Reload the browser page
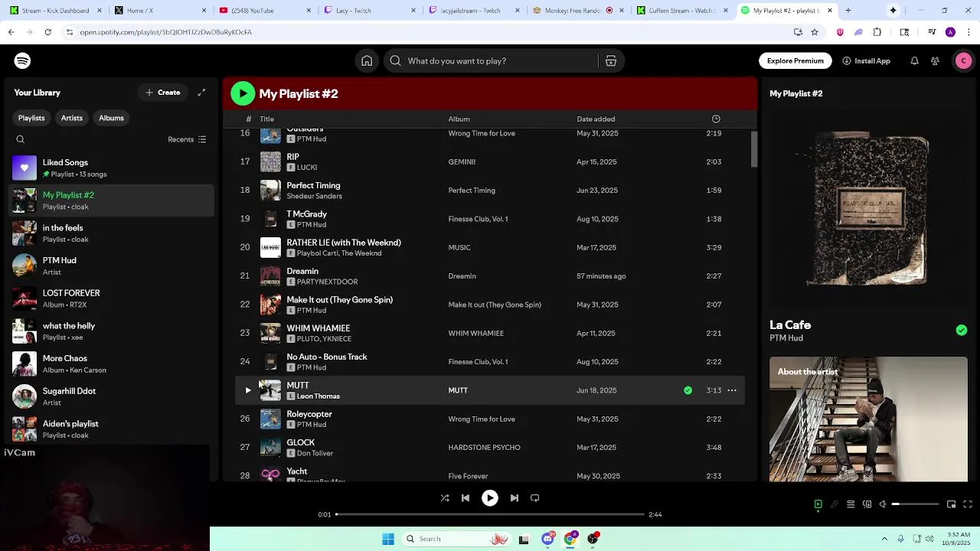980x551 pixels. pyautogui.click(x=47, y=32)
